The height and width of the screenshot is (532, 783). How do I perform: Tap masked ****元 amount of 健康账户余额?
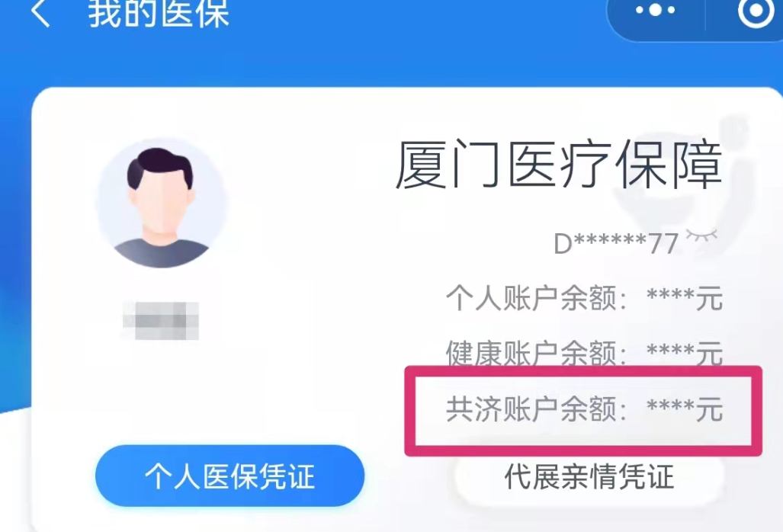point(685,354)
